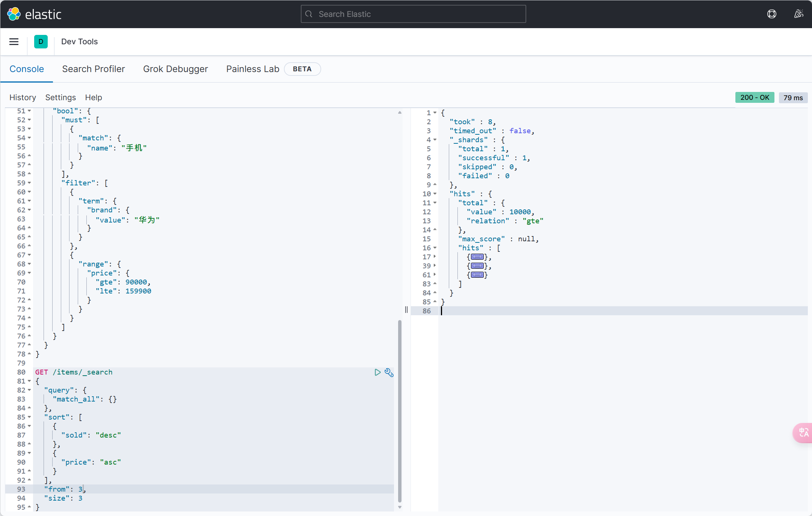Open the hamburger navigation menu

(14, 42)
